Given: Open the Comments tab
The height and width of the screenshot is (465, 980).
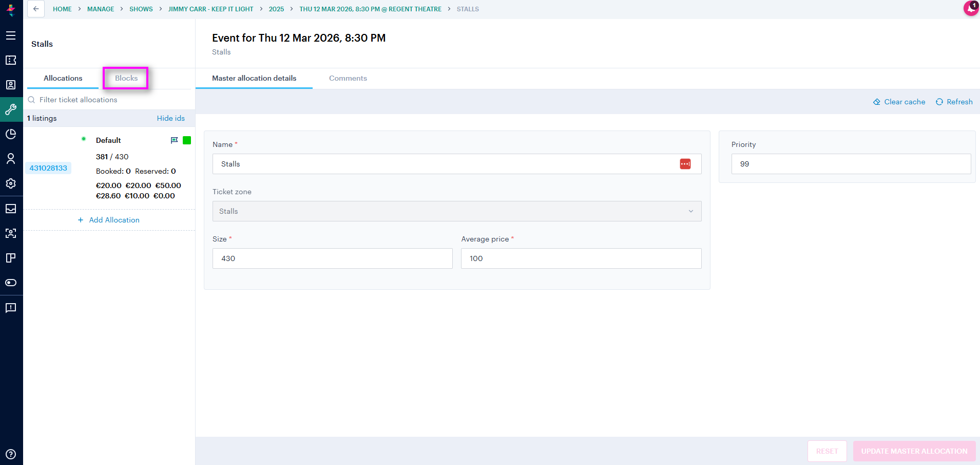Looking at the screenshot, I should [x=348, y=78].
